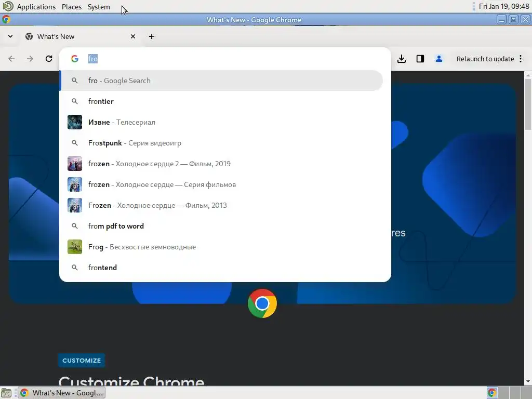Click the browser forward arrow

[30, 59]
